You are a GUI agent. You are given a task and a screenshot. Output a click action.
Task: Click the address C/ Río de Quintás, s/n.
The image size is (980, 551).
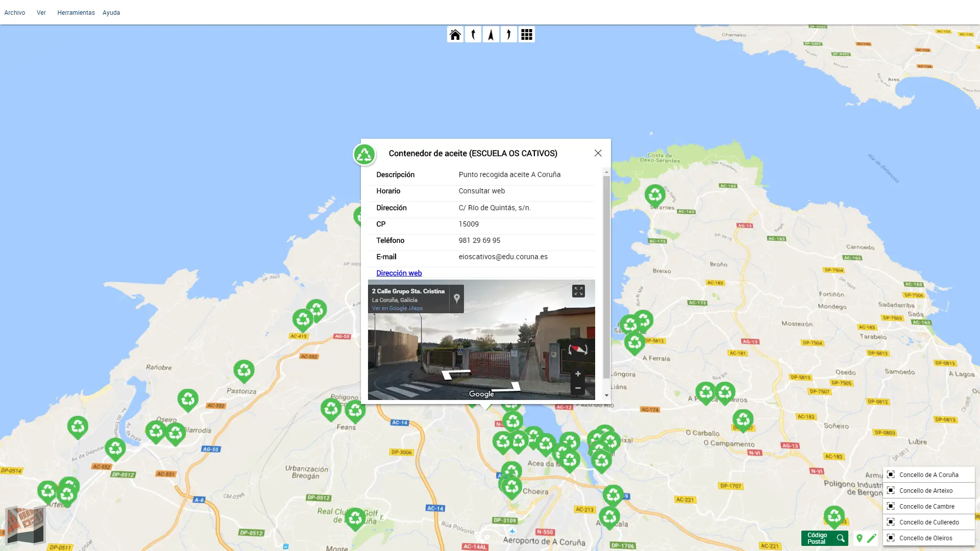[x=495, y=208]
